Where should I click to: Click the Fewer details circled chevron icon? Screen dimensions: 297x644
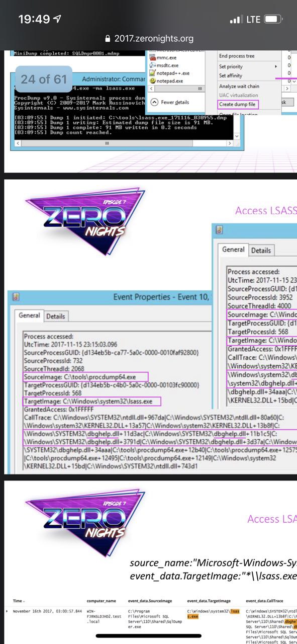[x=155, y=102]
